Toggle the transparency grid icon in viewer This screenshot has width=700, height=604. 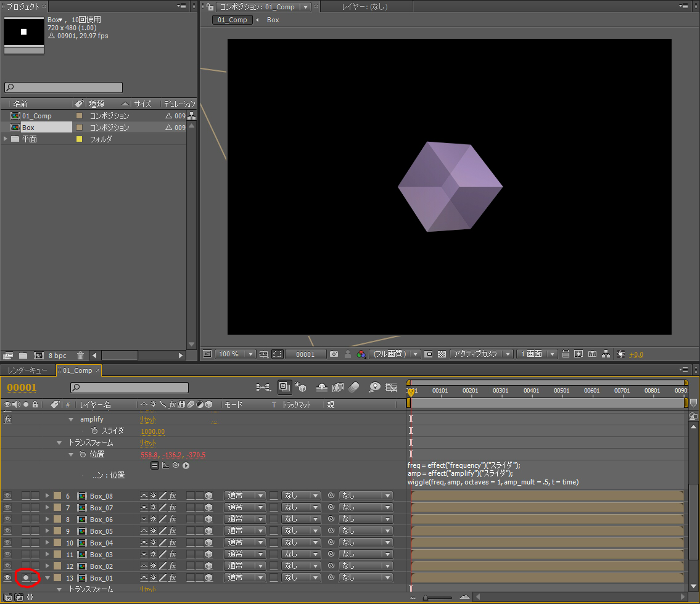pyautogui.click(x=442, y=354)
